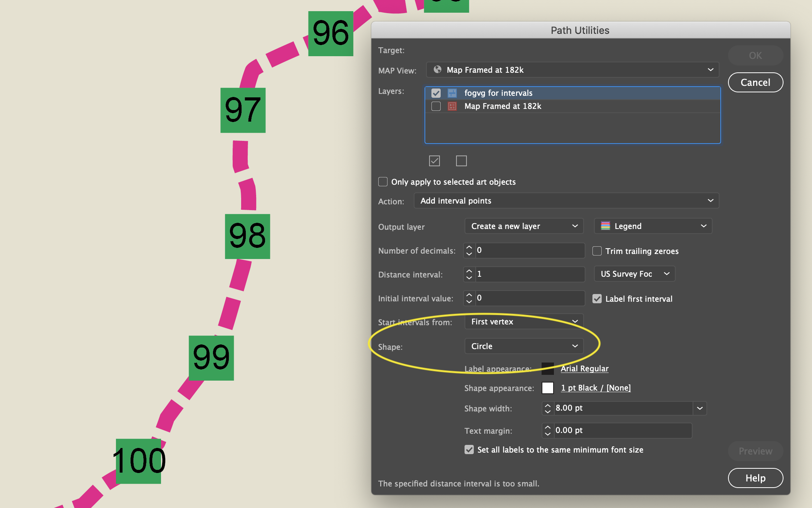This screenshot has height=508, width=812.
Task: Click the disabled Preview button
Action: click(x=755, y=451)
